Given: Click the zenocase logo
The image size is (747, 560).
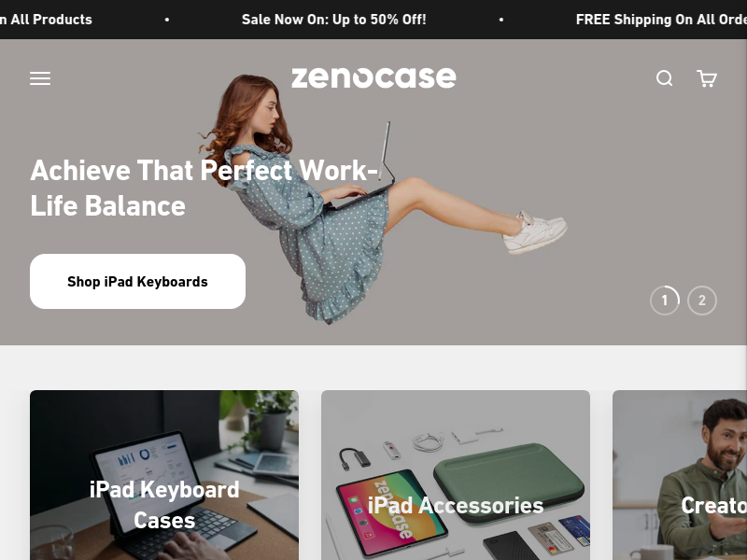Looking at the screenshot, I should coord(373,77).
